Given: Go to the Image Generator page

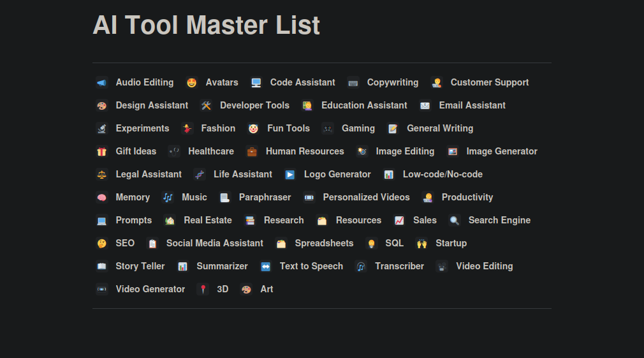Looking at the screenshot, I should tap(501, 152).
